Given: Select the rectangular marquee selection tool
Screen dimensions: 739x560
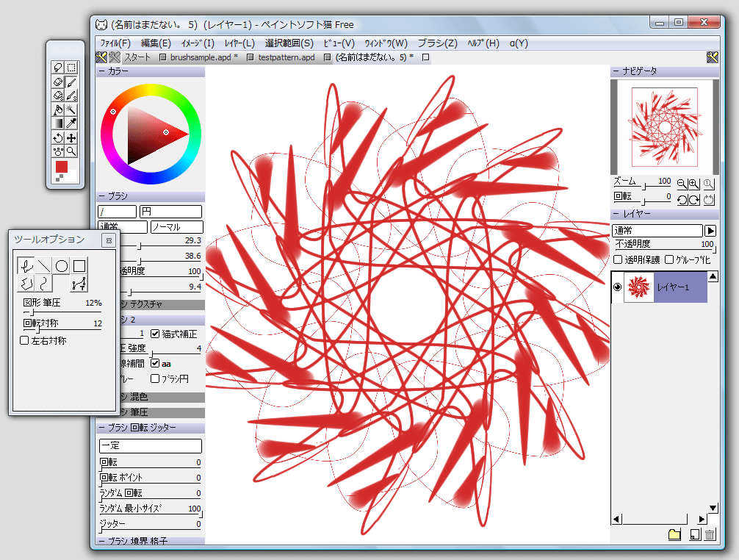Looking at the screenshot, I should (71, 68).
